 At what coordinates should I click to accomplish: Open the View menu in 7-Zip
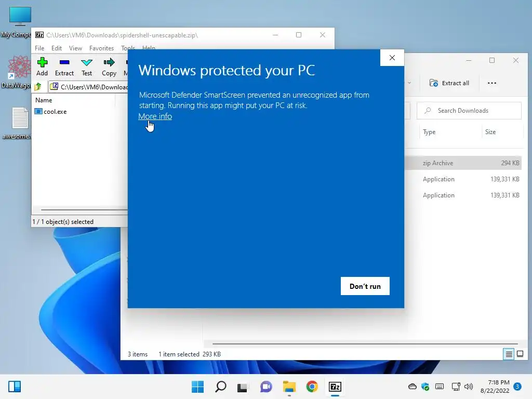click(75, 48)
